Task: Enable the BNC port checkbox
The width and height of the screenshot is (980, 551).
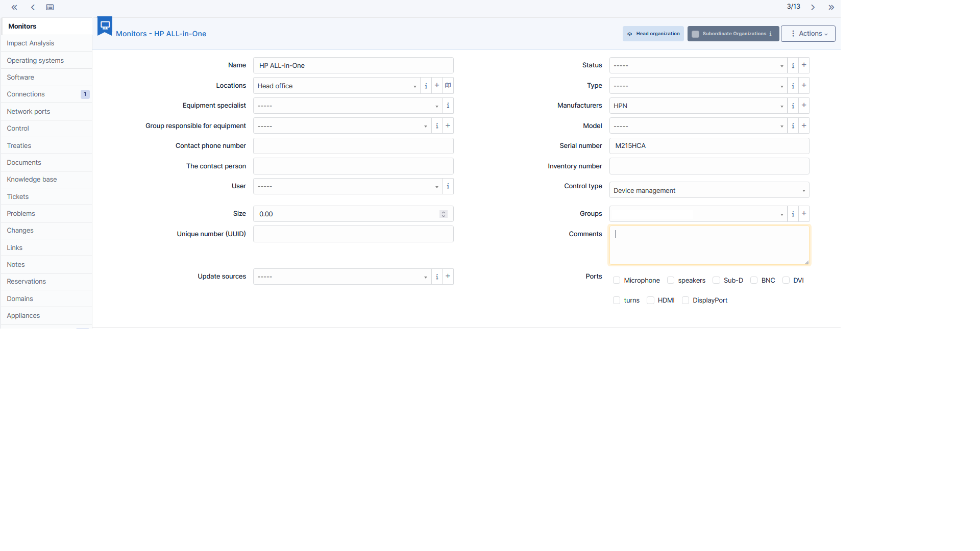Action: click(754, 280)
